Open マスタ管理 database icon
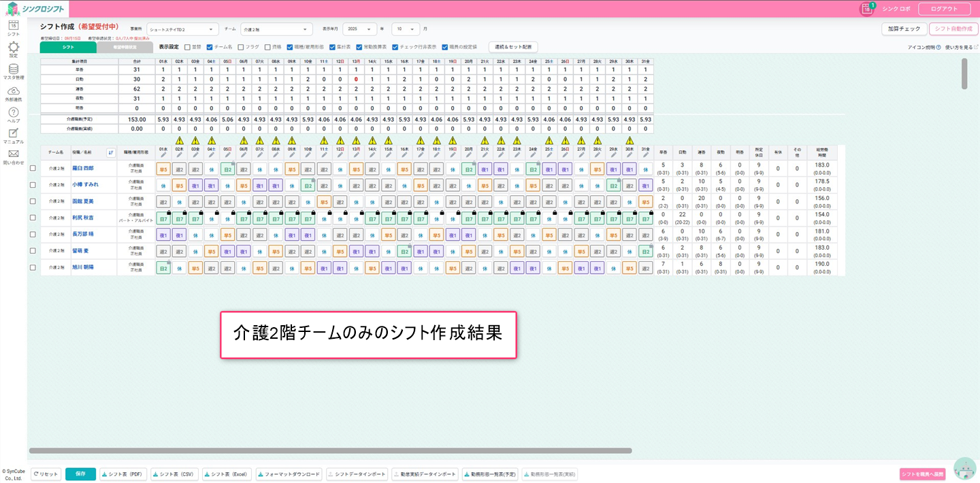The height and width of the screenshot is (483, 980). point(13,69)
